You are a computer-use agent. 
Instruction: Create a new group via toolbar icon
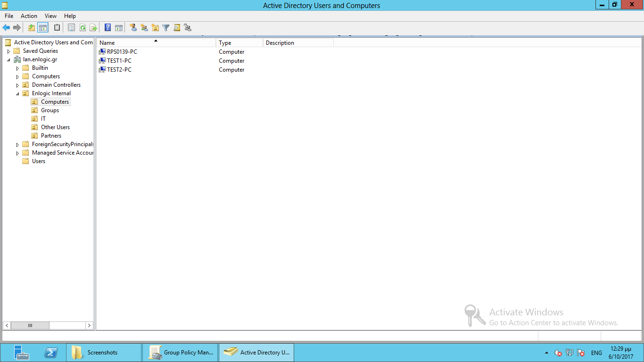pos(144,28)
